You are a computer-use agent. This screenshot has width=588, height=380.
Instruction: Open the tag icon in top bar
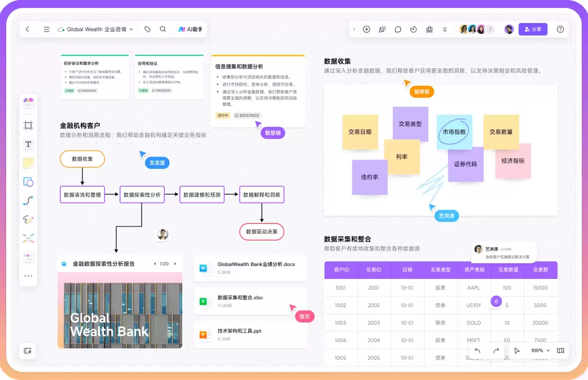[x=147, y=29]
